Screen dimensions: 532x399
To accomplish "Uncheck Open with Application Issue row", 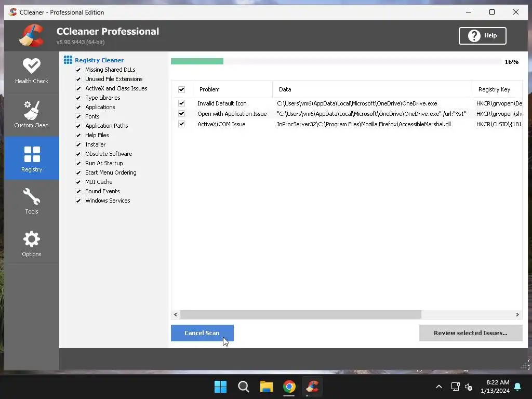I will click(x=181, y=114).
